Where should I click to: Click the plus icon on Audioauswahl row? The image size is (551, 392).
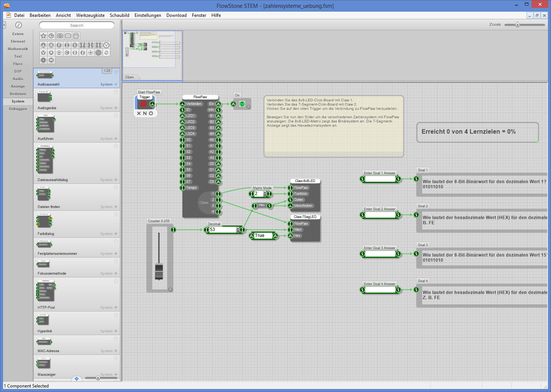116,84
